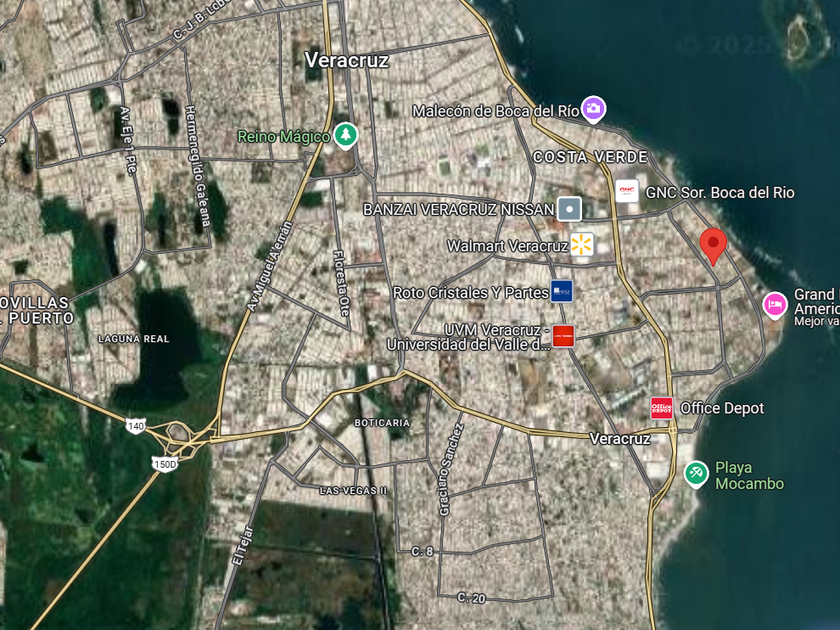Click the BANZAI VERACRUZ NISSAN label
The height and width of the screenshot is (630, 840).
459,209
